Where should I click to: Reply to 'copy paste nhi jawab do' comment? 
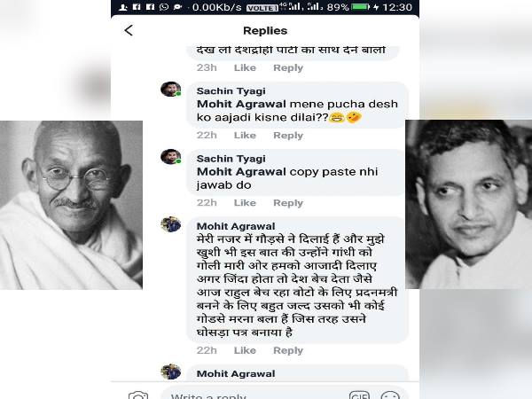(288, 203)
